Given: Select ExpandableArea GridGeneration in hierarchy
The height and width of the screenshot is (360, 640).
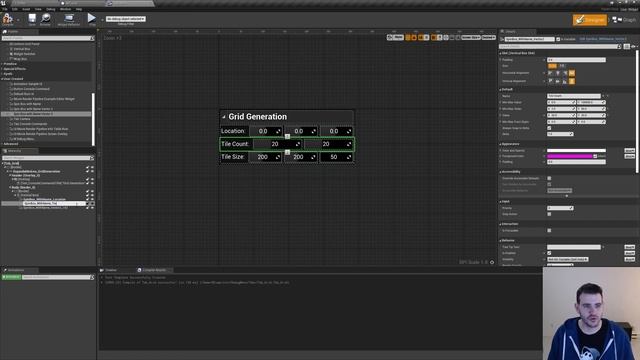Looking at the screenshot, I should [x=36, y=171].
